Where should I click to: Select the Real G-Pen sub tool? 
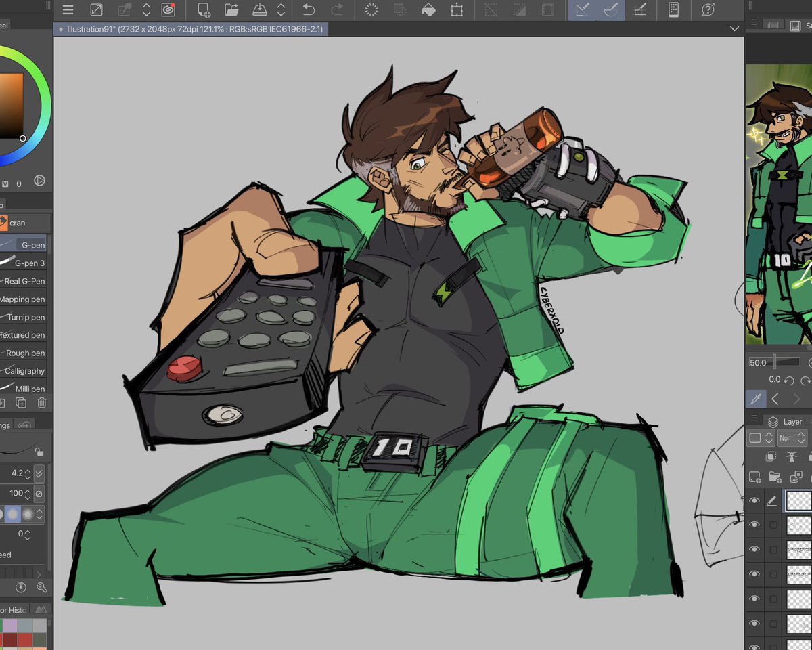click(23, 281)
